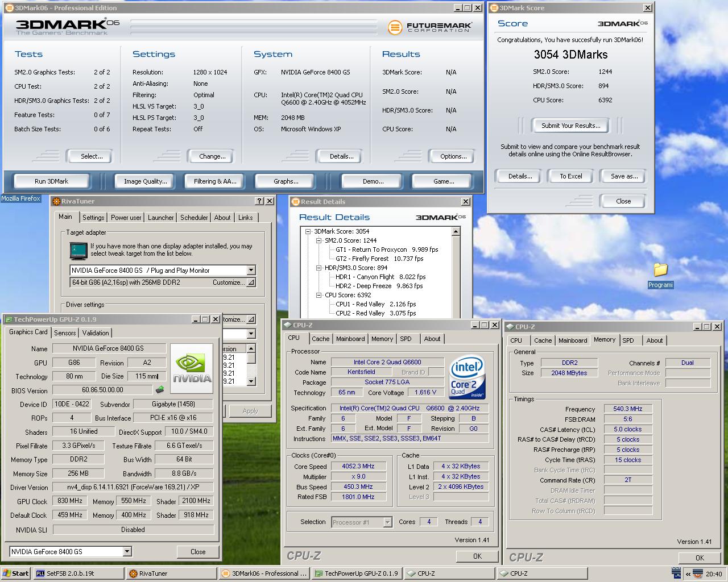Click the RivaTuner driver list scrollbar up arrow
The height and width of the screenshot is (582, 728).
[251, 348]
